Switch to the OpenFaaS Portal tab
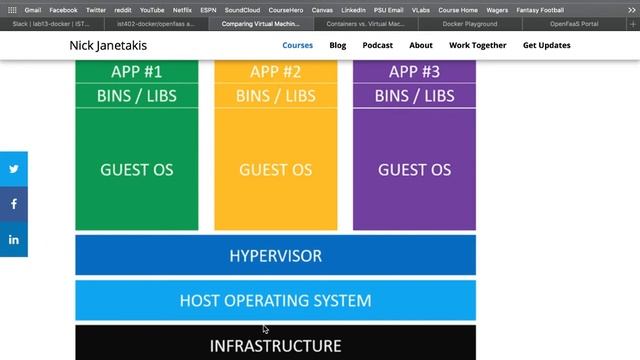The image size is (640, 360). point(574,24)
